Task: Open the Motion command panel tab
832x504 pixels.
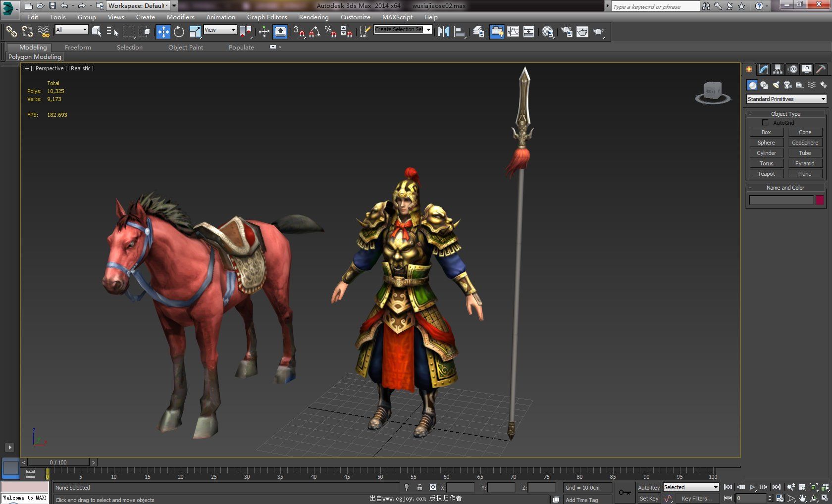Action: point(793,69)
